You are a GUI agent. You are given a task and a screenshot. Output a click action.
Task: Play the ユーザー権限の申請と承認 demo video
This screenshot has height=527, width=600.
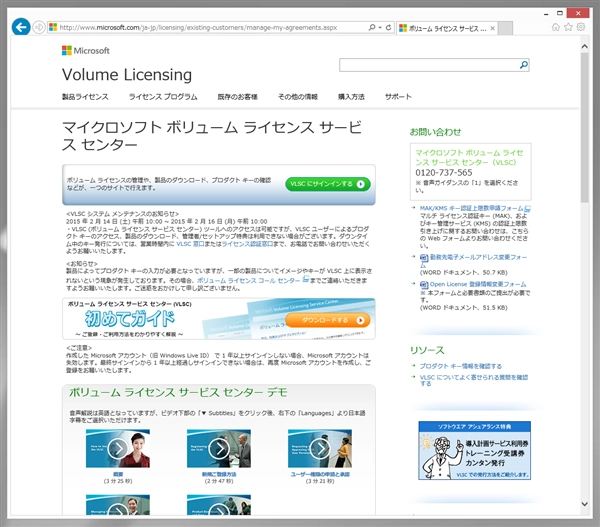pos(320,449)
